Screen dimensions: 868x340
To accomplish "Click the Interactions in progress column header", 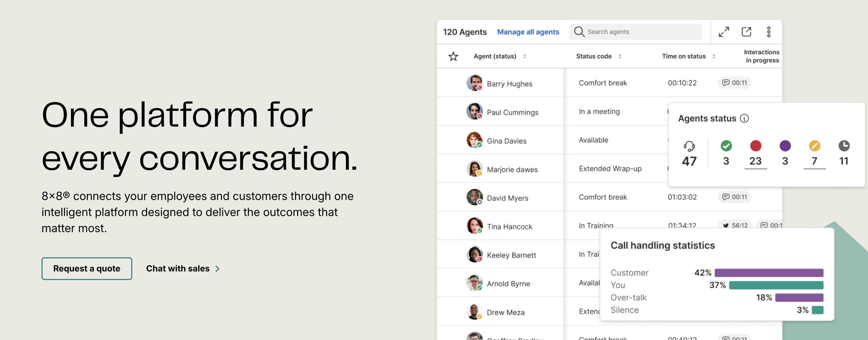I will click(761, 56).
